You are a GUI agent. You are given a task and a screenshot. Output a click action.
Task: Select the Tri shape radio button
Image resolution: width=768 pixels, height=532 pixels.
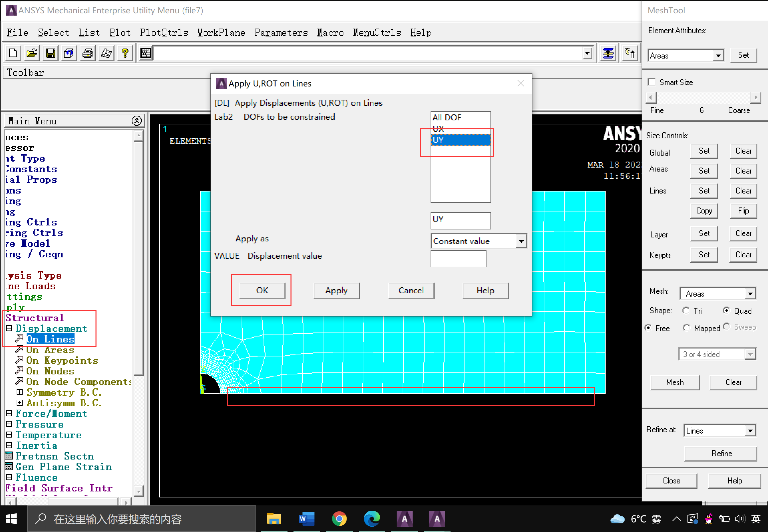click(685, 310)
